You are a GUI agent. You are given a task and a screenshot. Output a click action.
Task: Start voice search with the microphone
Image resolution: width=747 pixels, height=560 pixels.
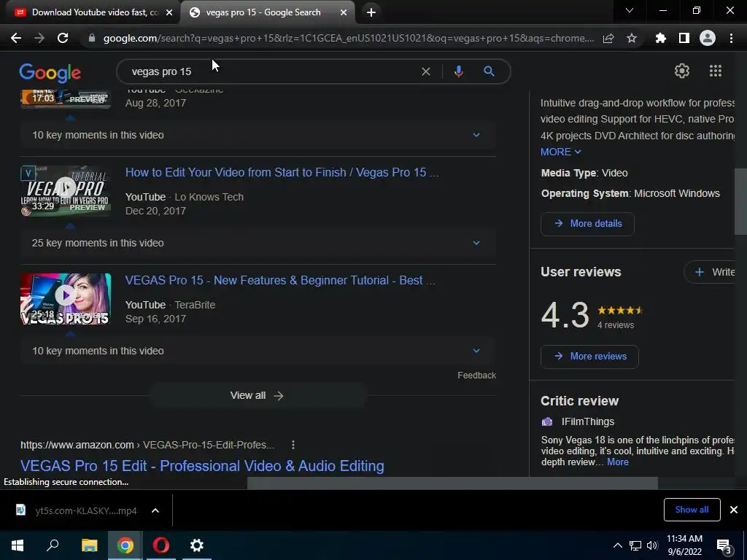click(458, 71)
